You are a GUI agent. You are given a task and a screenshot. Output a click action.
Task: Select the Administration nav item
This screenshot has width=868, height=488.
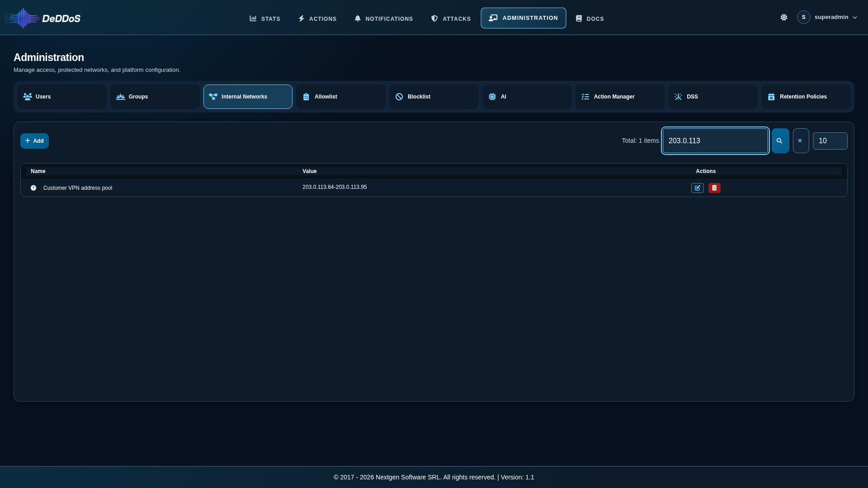[524, 18]
